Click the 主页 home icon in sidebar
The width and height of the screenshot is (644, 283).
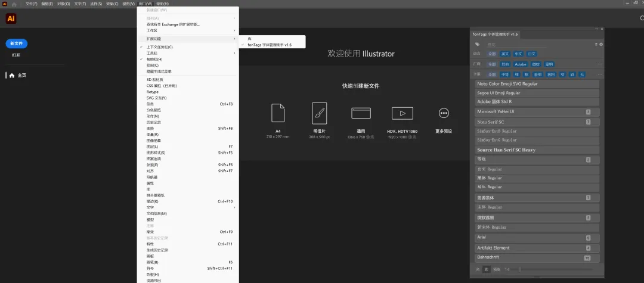point(12,76)
